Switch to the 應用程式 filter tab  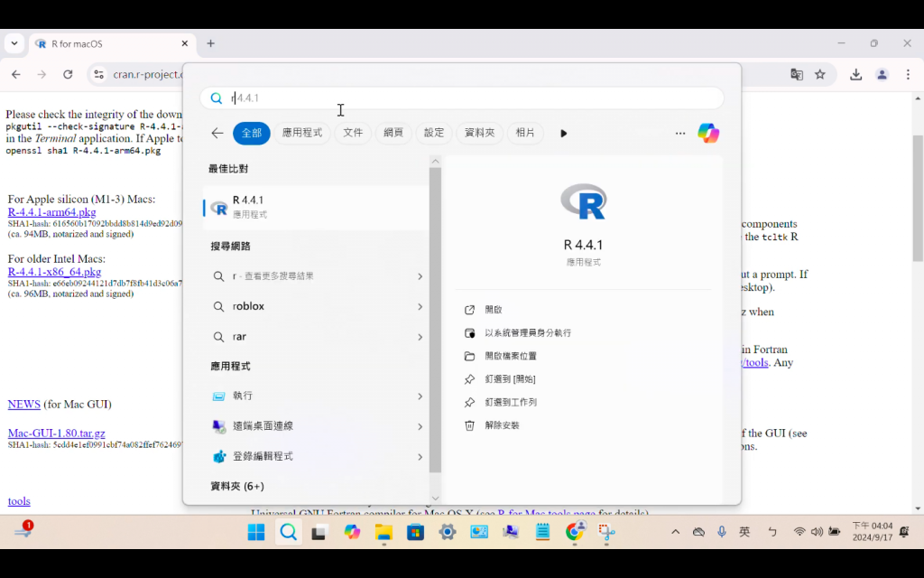(x=301, y=134)
